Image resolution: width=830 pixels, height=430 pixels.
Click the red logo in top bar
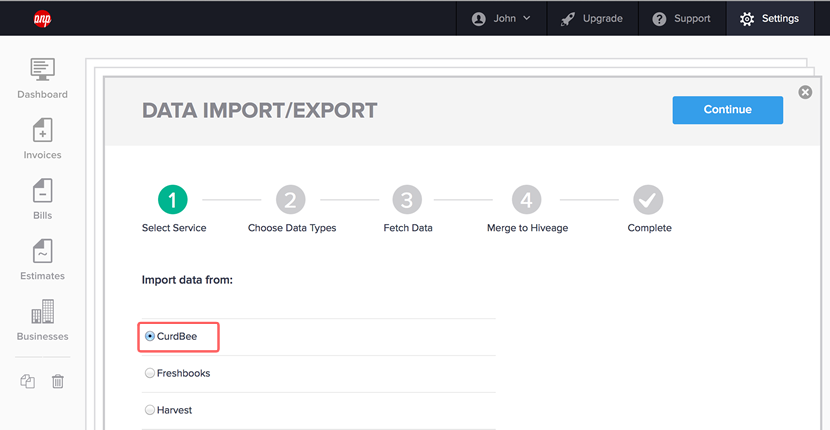click(x=42, y=19)
